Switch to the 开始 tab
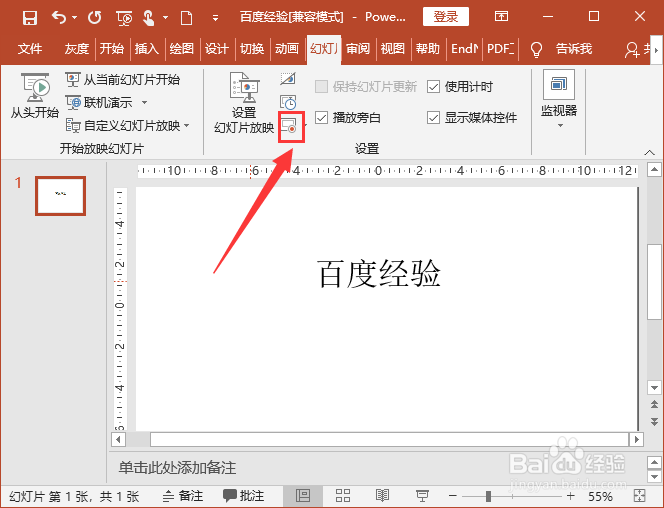The height and width of the screenshot is (508, 664). click(x=112, y=49)
